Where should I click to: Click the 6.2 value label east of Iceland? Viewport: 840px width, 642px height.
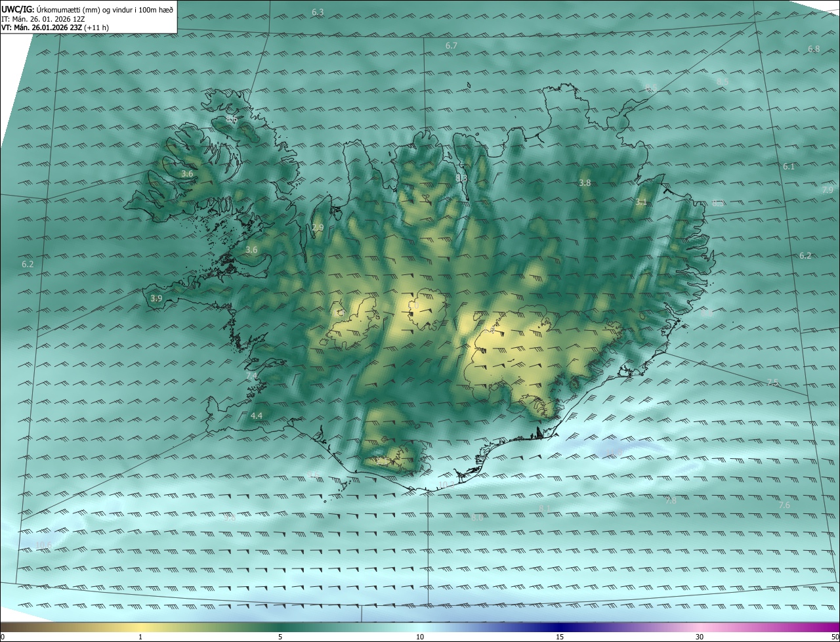pyautogui.click(x=805, y=256)
